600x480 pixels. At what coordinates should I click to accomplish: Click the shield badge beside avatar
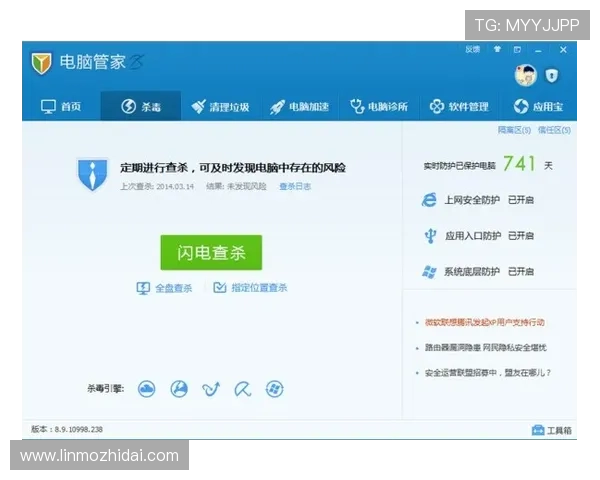pyautogui.click(x=551, y=75)
